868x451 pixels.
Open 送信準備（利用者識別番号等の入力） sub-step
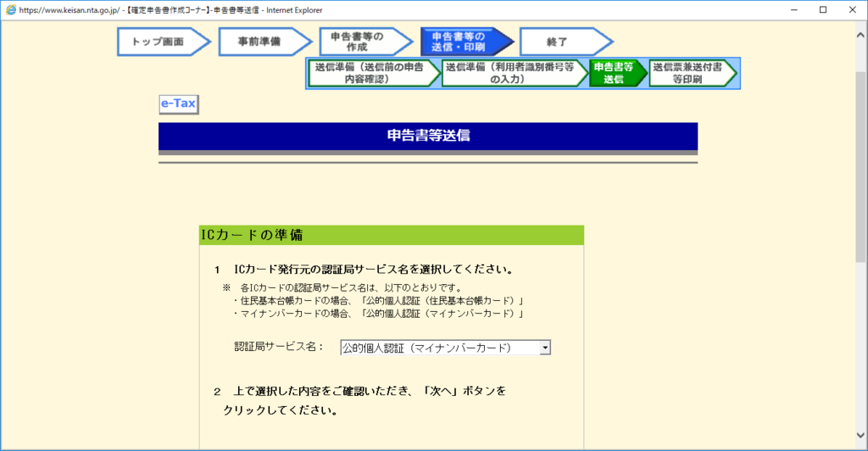point(515,73)
